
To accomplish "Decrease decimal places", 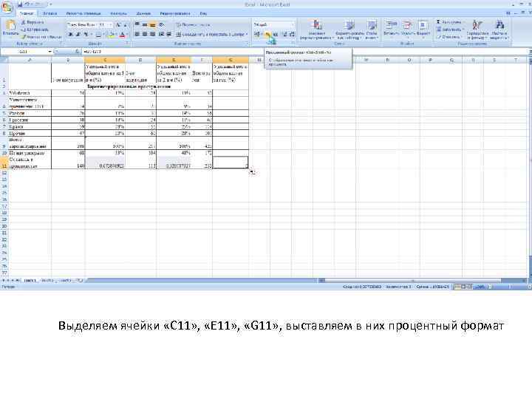I will (293, 34).
